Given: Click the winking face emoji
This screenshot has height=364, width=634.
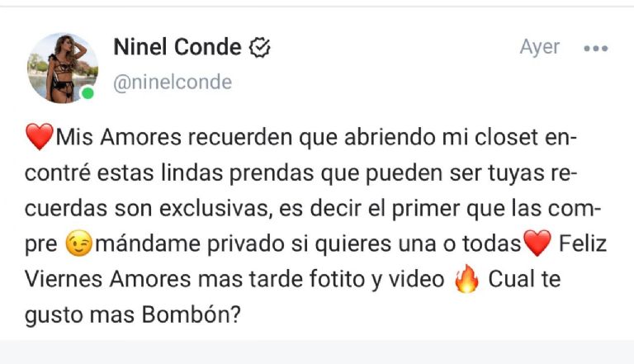Looking at the screenshot, I should click(79, 243).
